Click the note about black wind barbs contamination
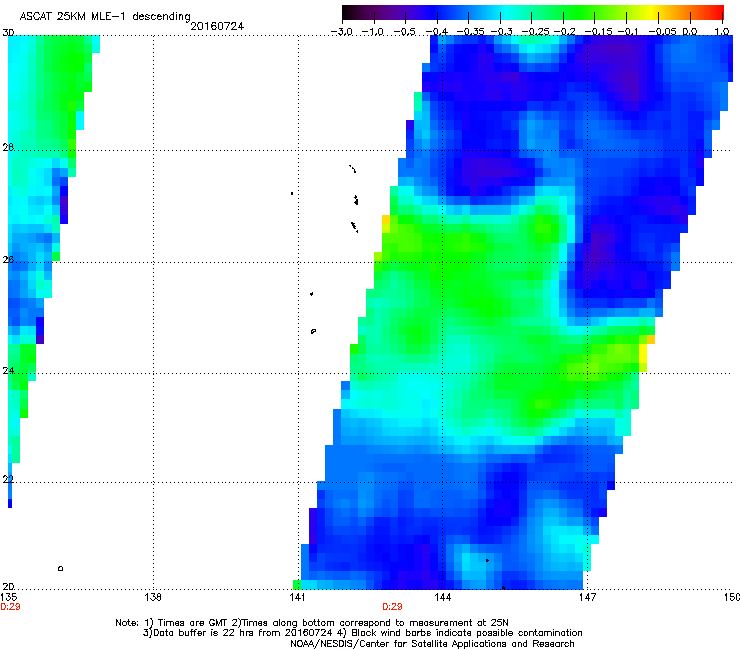The width and height of the screenshot is (740, 650). pos(460,633)
